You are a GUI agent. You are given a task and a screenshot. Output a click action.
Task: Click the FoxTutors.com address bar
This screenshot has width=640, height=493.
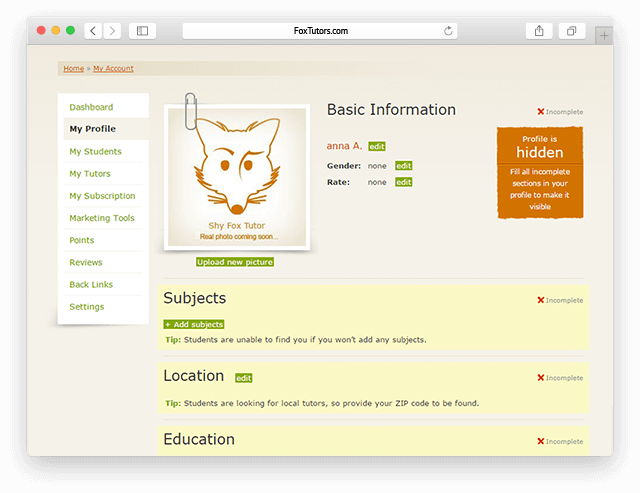point(320,31)
